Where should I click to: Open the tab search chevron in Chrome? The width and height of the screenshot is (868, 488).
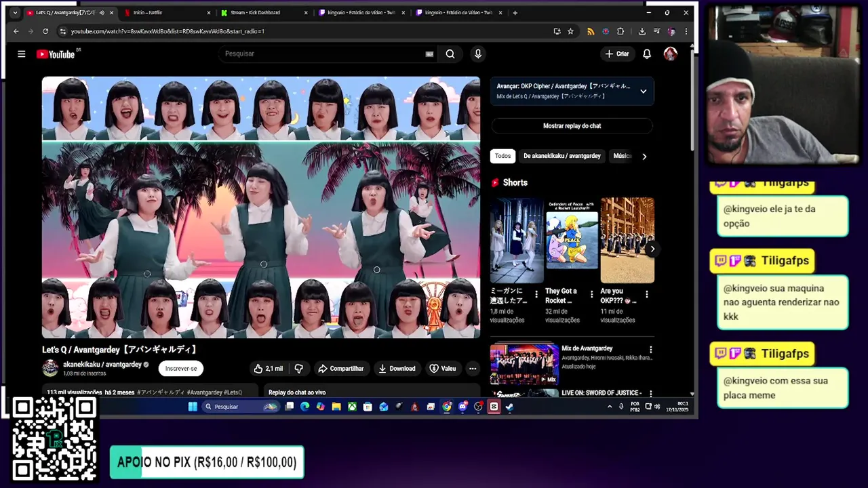(15, 12)
